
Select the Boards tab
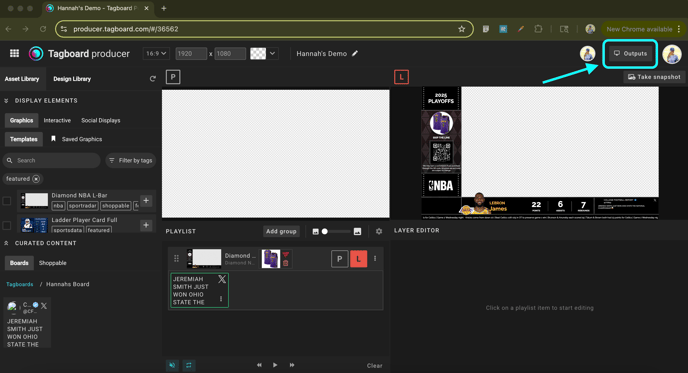point(19,263)
